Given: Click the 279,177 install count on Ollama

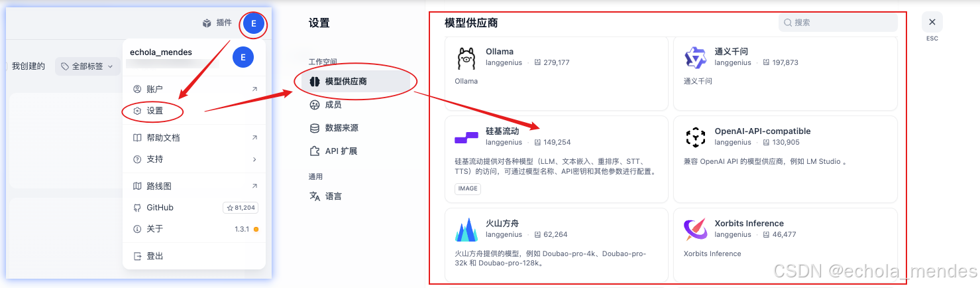Looking at the screenshot, I should coord(551,63).
